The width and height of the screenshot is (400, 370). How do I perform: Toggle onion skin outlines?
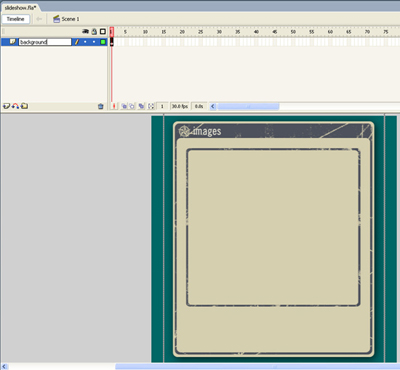(132, 106)
